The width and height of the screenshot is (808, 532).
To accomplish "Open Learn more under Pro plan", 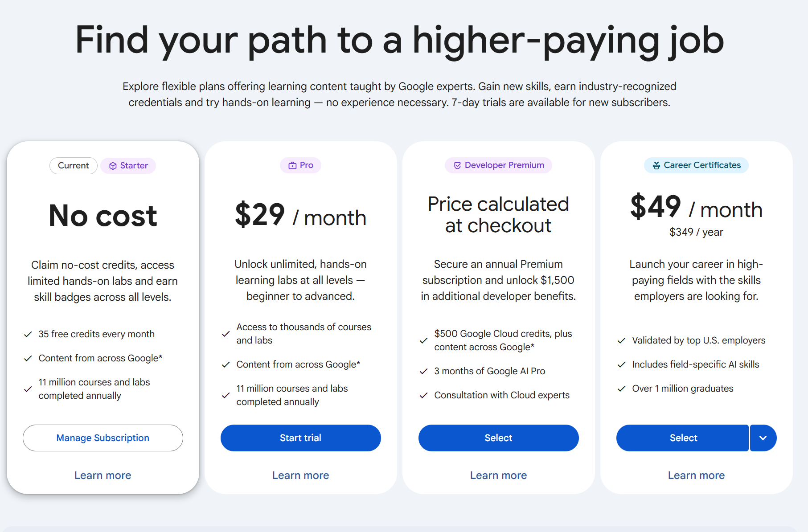I will 301,475.
